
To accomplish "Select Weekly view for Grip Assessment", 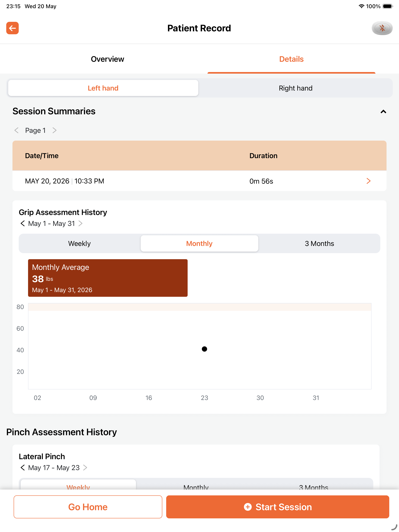I will tap(79, 243).
